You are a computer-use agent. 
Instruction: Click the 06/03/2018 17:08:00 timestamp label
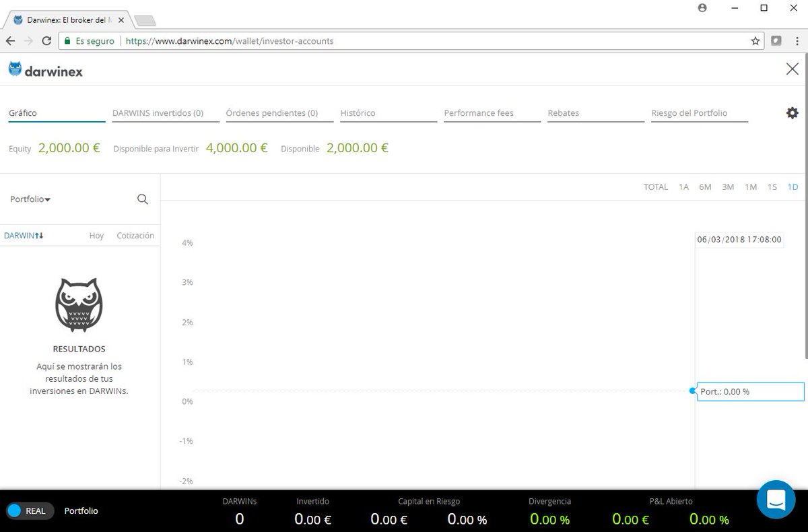pos(739,240)
